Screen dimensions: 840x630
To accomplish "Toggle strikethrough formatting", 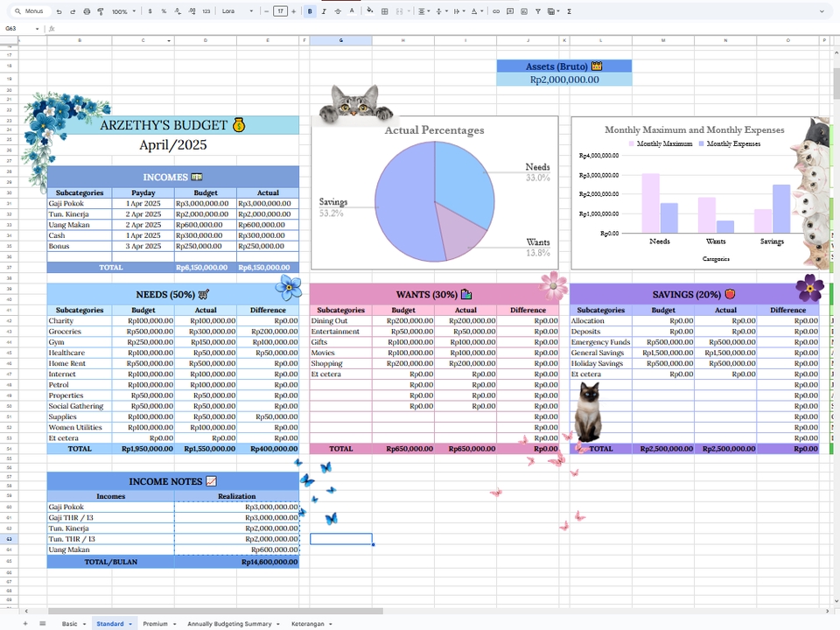I will coord(337,10).
